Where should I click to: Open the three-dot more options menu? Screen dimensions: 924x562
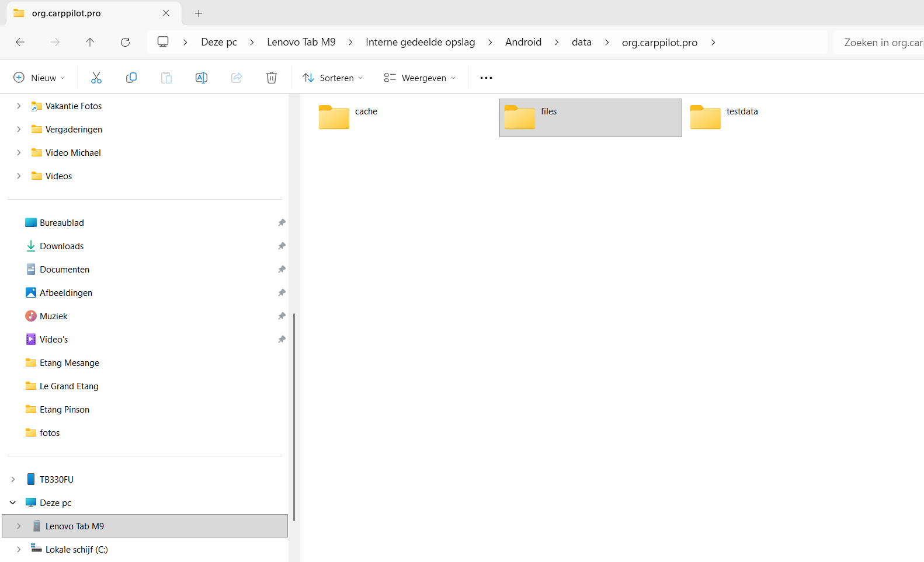point(486,78)
